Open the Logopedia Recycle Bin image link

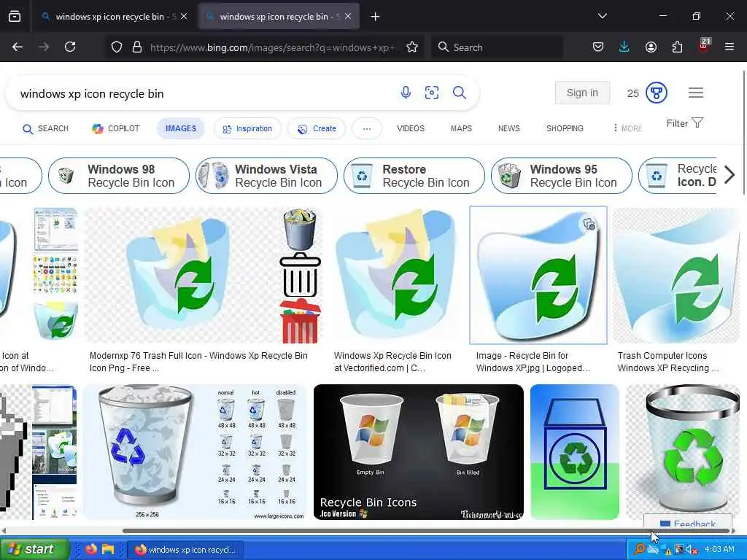[533, 362]
